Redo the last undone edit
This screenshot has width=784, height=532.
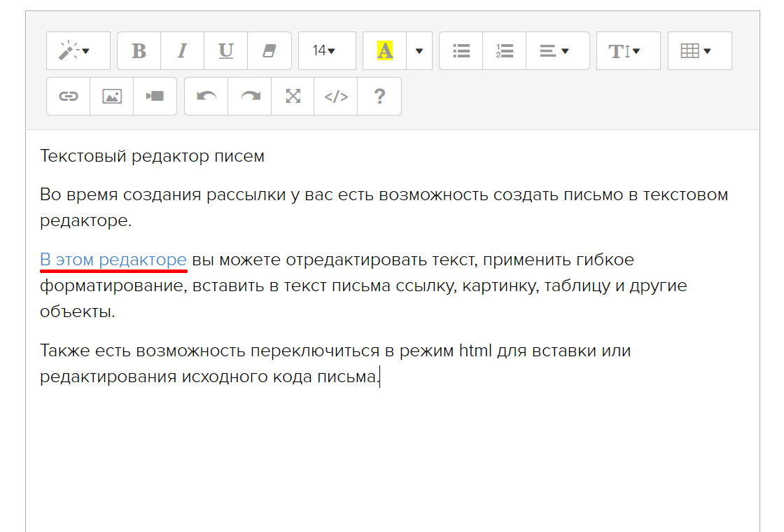tap(250, 97)
